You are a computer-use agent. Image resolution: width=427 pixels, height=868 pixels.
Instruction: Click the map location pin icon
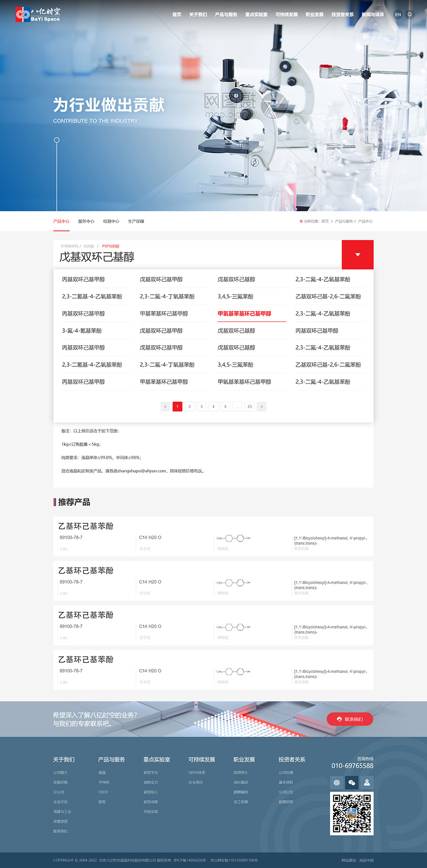point(367,783)
